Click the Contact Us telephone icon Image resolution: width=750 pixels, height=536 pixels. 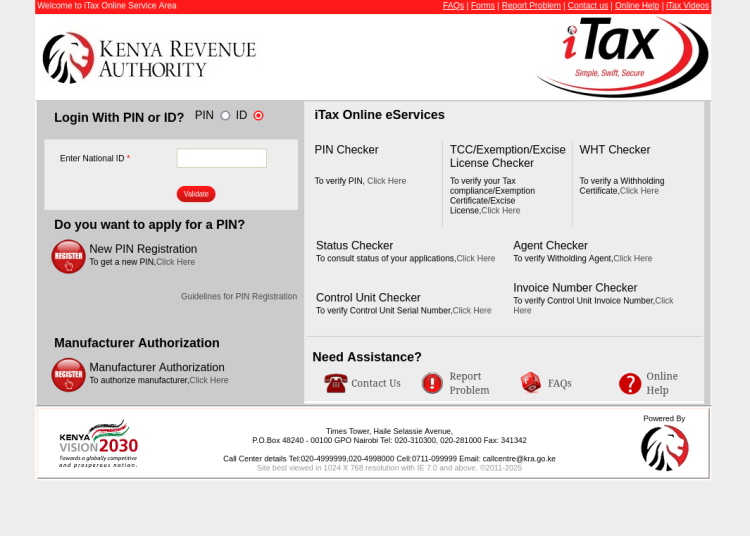click(x=336, y=383)
